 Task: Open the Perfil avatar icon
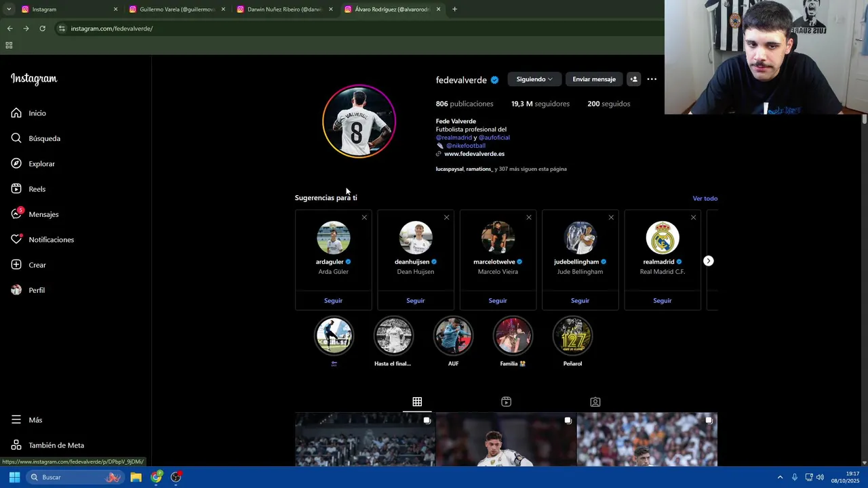(16, 290)
